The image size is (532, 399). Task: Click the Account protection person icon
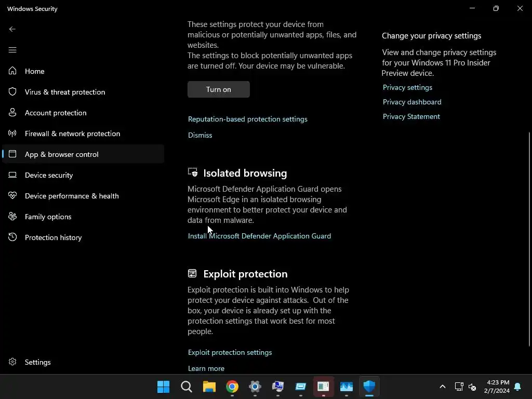click(x=12, y=112)
